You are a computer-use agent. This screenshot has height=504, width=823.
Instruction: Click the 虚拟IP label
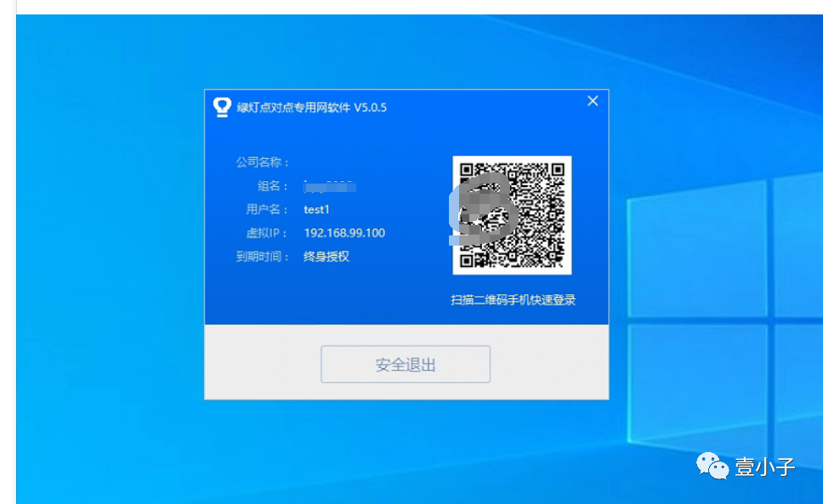[x=267, y=233]
